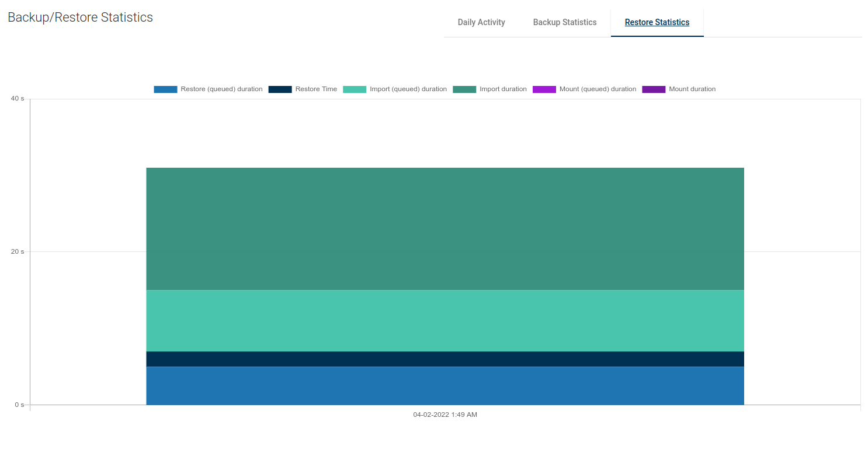The height and width of the screenshot is (473, 868).
Task: Select the Restore Statistics tab
Action: (657, 22)
